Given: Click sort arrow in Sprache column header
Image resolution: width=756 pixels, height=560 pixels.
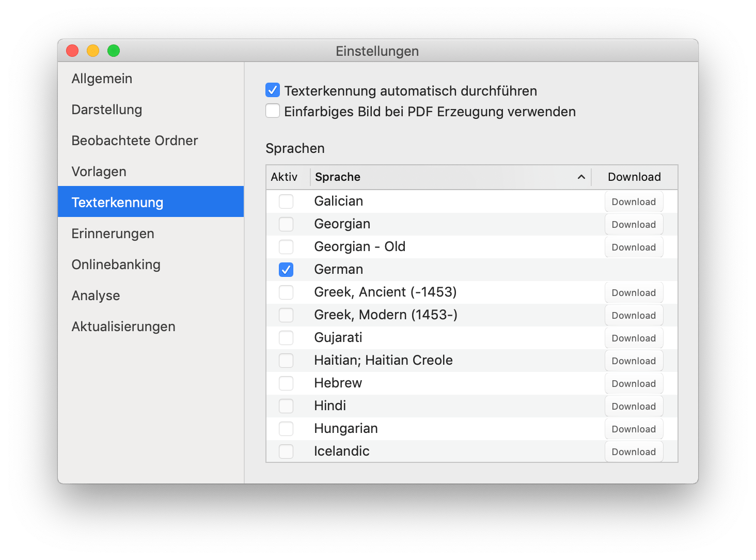Looking at the screenshot, I should [581, 177].
